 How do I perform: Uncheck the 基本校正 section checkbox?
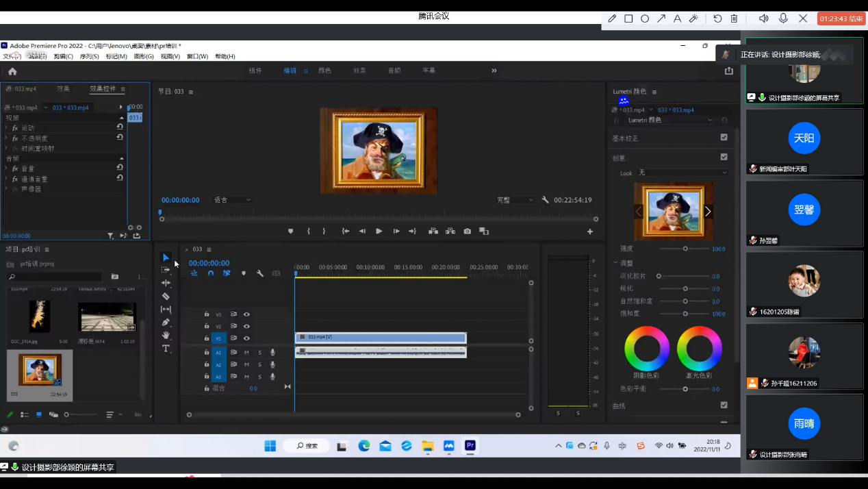point(724,138)
